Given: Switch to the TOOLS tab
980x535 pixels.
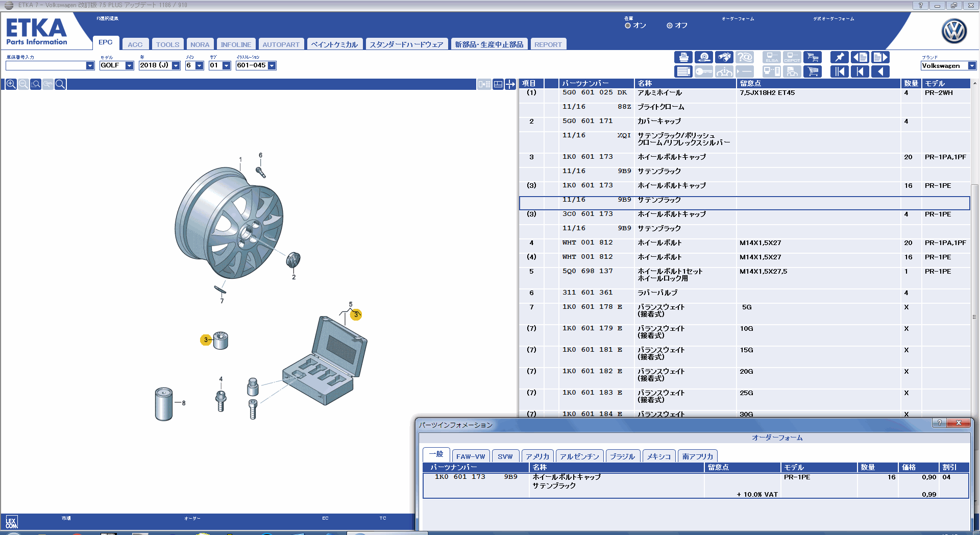Looking at the screenshot, I should click(x=167, y=44).
